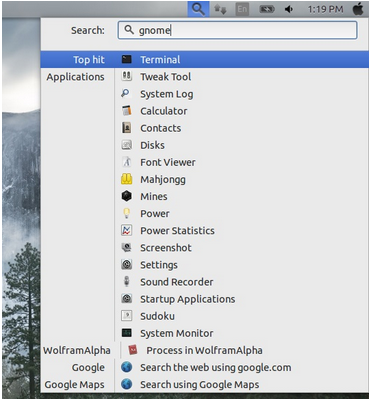Click the Google Maps category label
The image size is (371, 399).
74,385
